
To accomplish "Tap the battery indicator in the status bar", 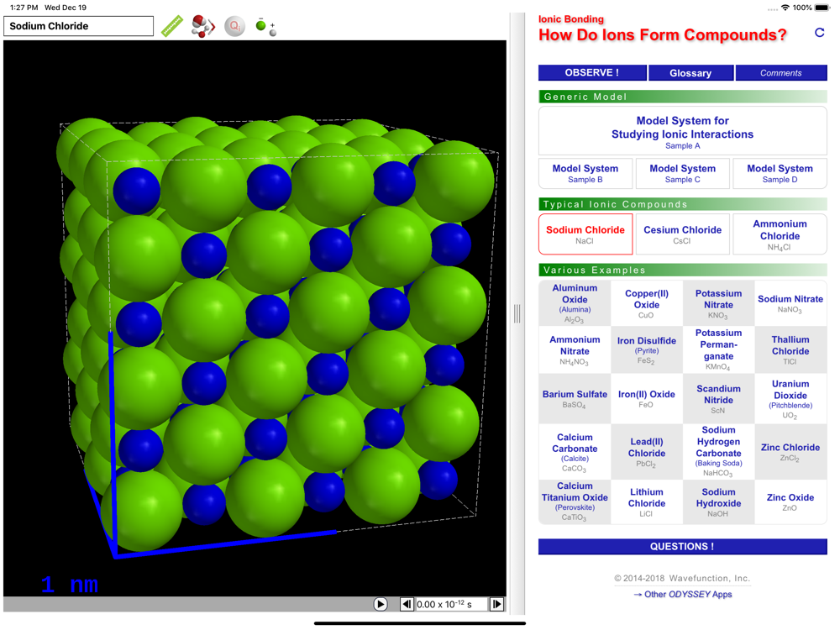I will [x=822, y=8].
